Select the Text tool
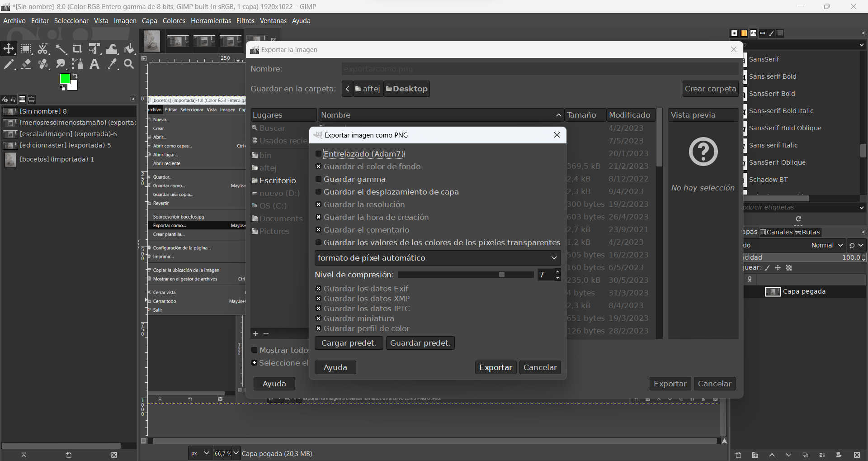 (x=94, y=64)
